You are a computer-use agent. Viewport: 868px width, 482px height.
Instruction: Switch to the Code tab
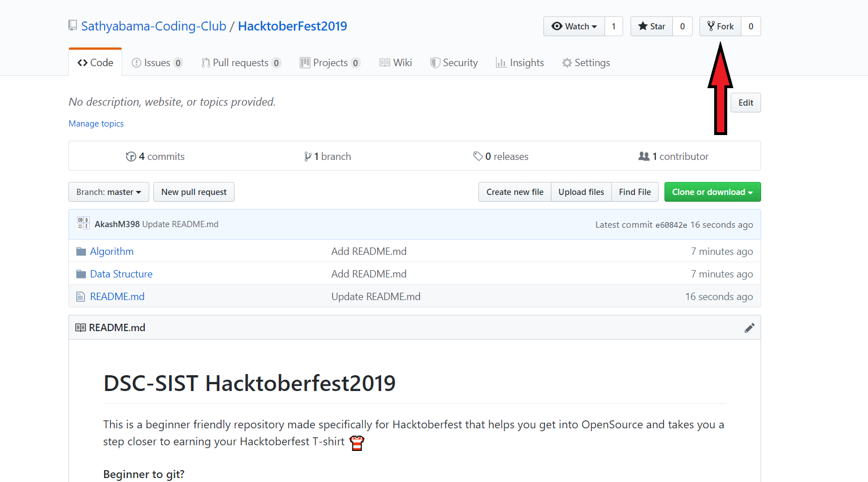point(95,63)
